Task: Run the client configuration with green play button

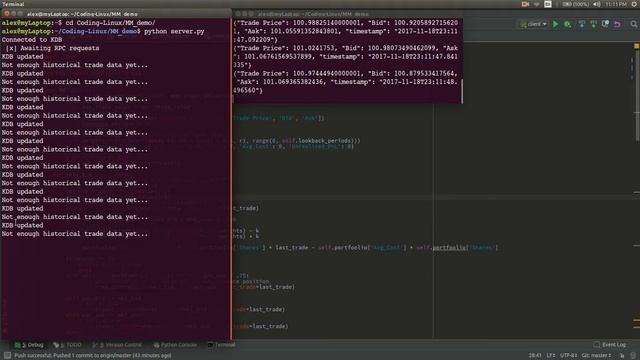Action: 555,24
